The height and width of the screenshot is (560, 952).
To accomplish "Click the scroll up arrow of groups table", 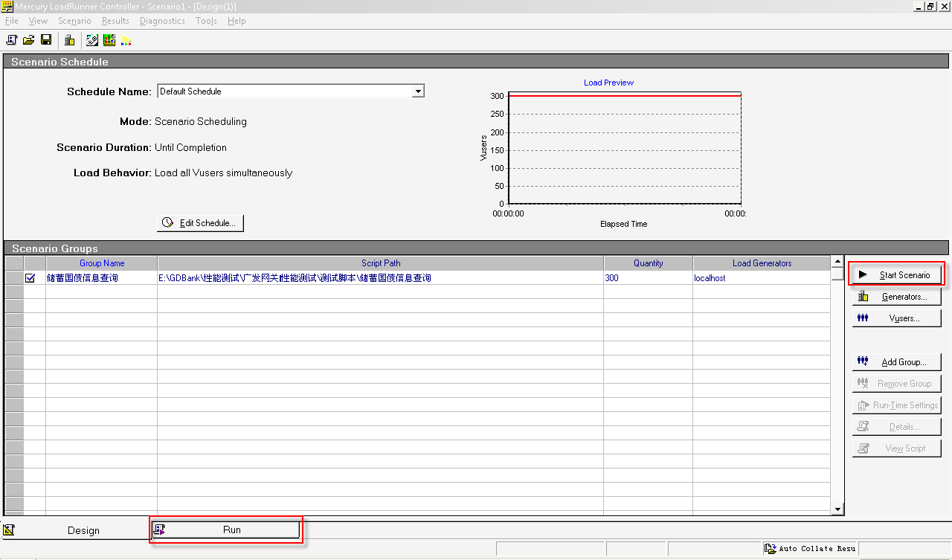I will (x=837, y=263).
